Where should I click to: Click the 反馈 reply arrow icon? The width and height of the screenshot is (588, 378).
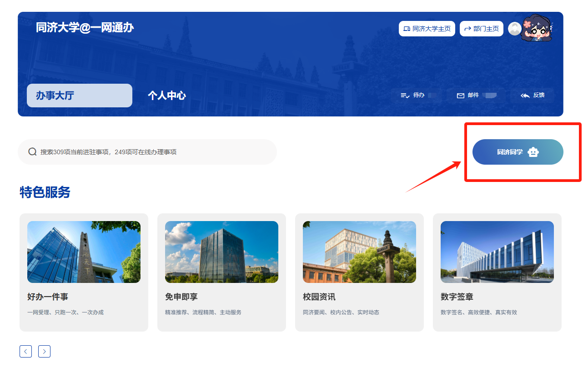tap(525, 96)
